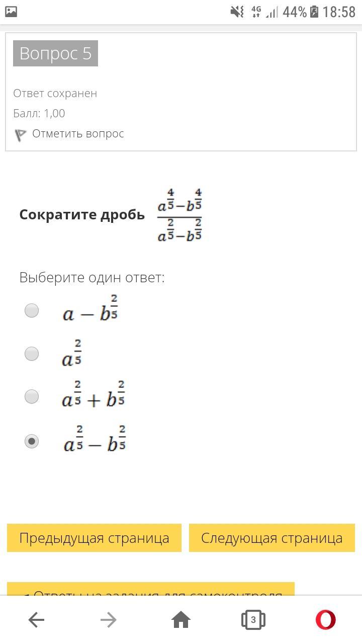Choose the answer with plus sign
Viewport: 362px width, 644px height.
(x=32, y=396)
